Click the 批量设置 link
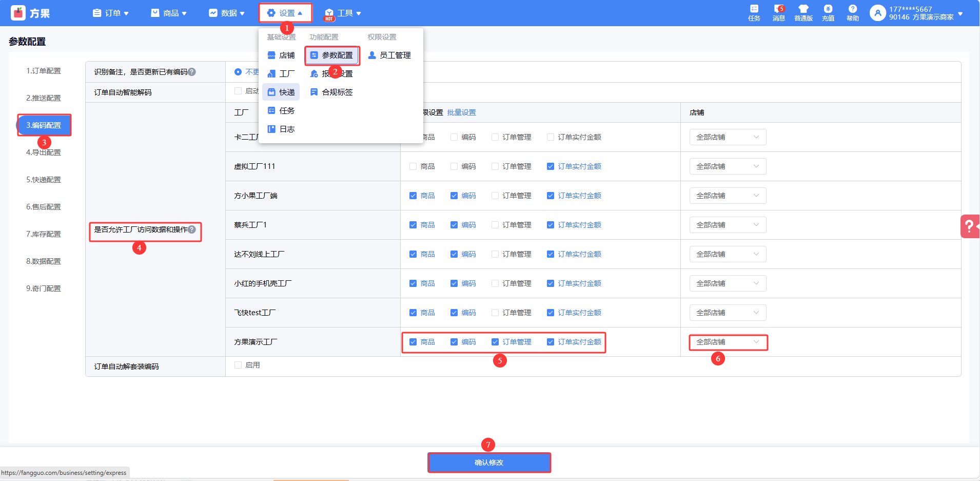Image resolution: width=980 pixels, height=481 pixels. [461, 112]
